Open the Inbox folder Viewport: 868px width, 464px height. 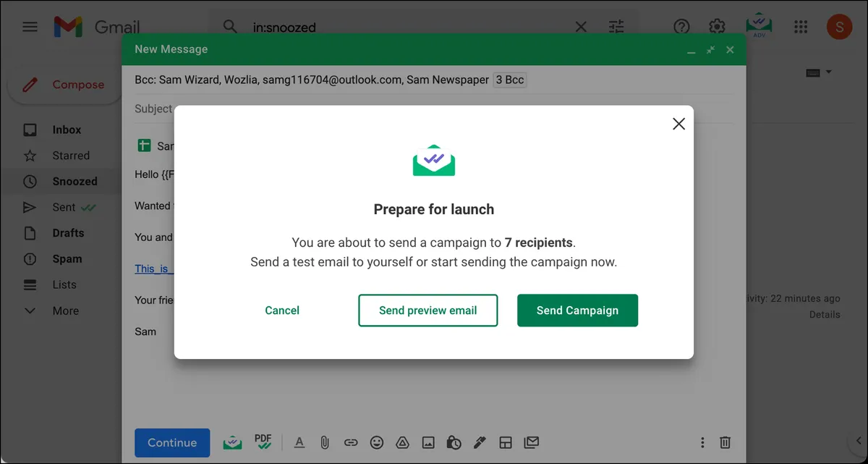coord(67,130)
